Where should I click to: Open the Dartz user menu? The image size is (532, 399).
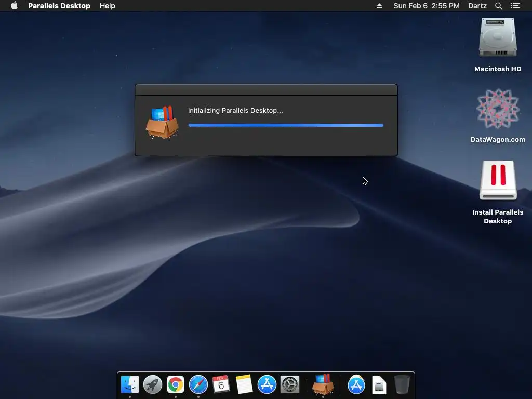coord(477,6)
